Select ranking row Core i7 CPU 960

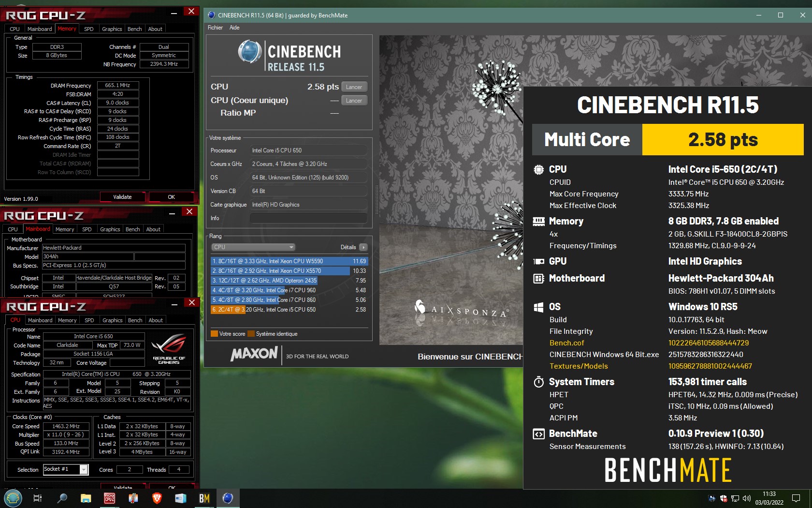click(290, 290)
